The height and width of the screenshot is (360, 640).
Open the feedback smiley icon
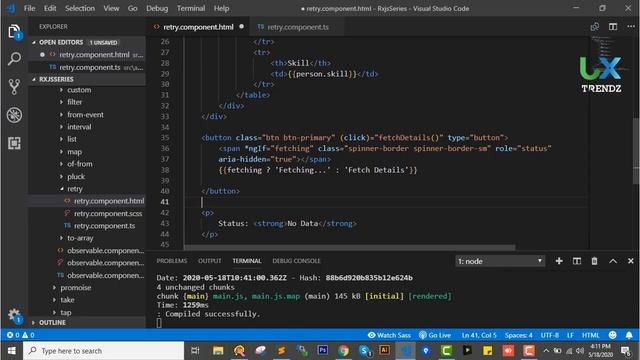pos(612,335)
